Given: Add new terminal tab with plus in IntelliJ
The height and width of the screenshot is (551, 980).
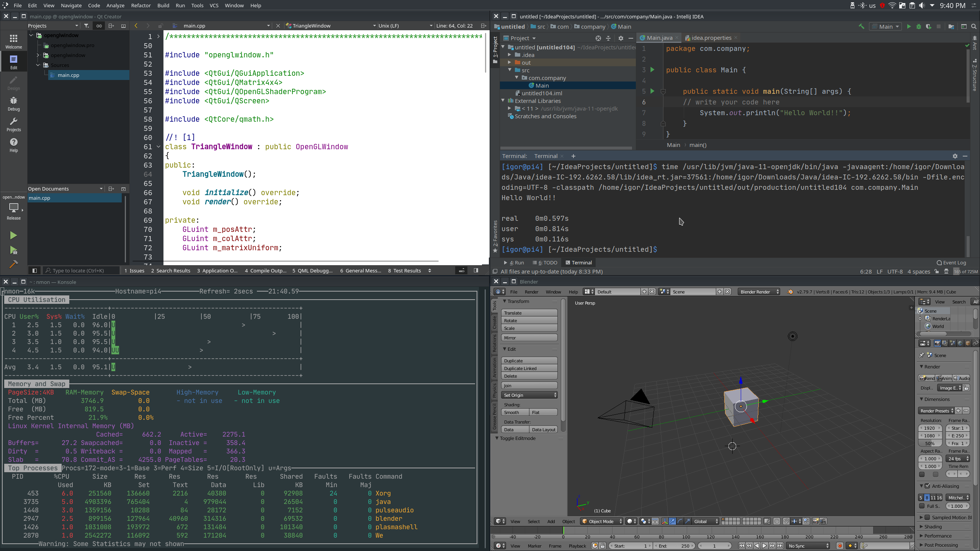Looking at the screenshot, I should [x=573, y=156].
